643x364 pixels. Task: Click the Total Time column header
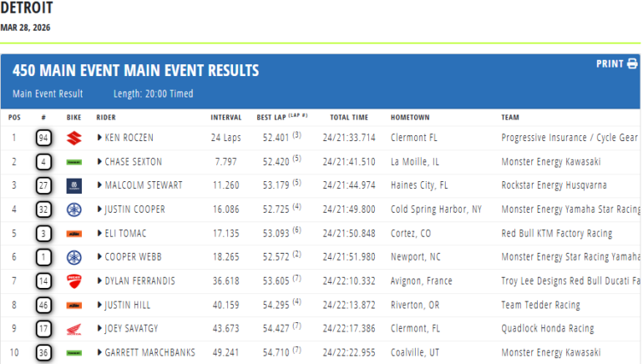(349, 117)
